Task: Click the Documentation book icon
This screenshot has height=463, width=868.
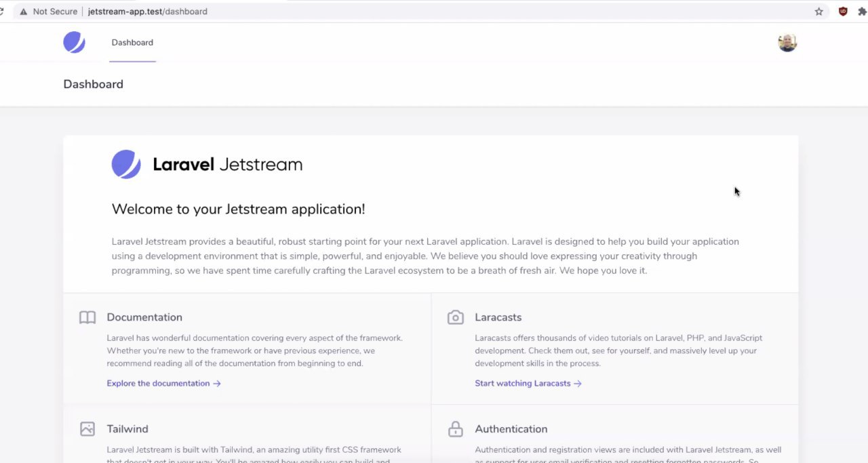Action: [x=87, y=317]
